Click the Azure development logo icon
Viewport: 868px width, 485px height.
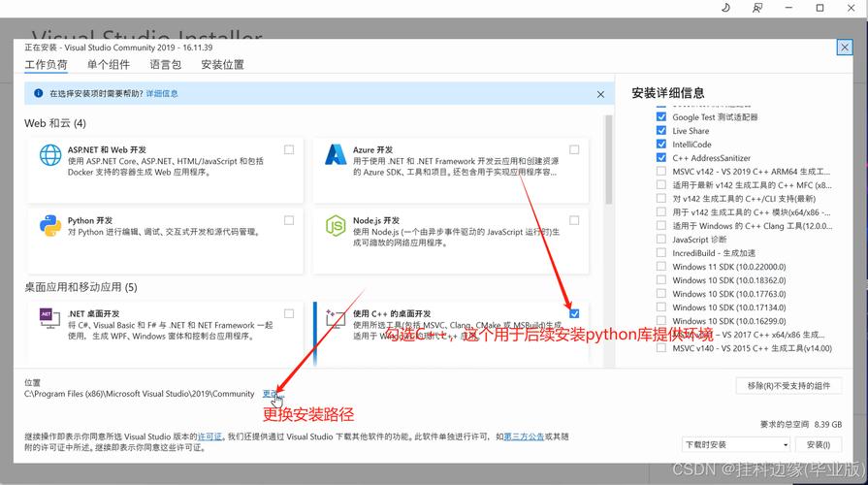[x=336, y=155]
